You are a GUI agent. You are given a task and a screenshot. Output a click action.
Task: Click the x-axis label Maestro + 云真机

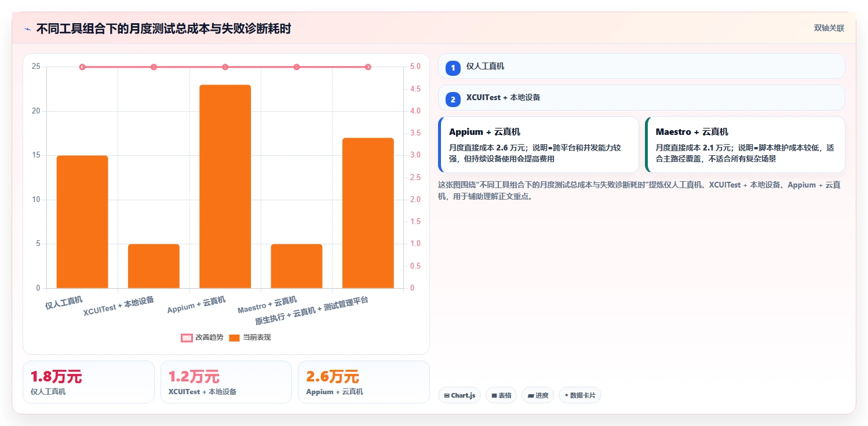pyautogui.click(x=267, y=304)
